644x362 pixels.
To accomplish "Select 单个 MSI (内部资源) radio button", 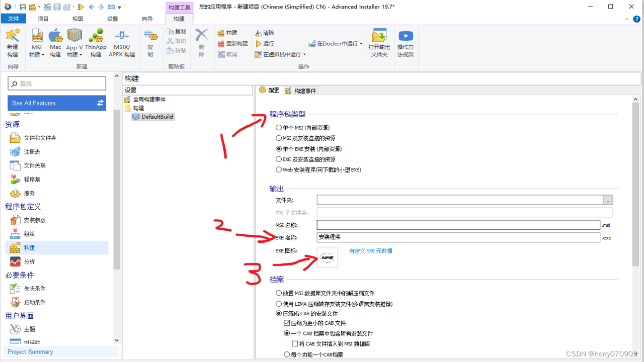I will 279,128.
